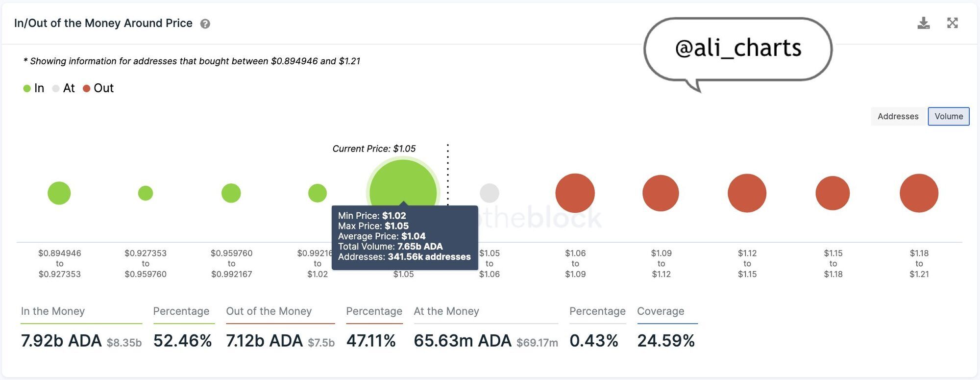980x380 pixels.
Task: Toggle the gray 'At' legend item
Action: [x=64, y=88]
